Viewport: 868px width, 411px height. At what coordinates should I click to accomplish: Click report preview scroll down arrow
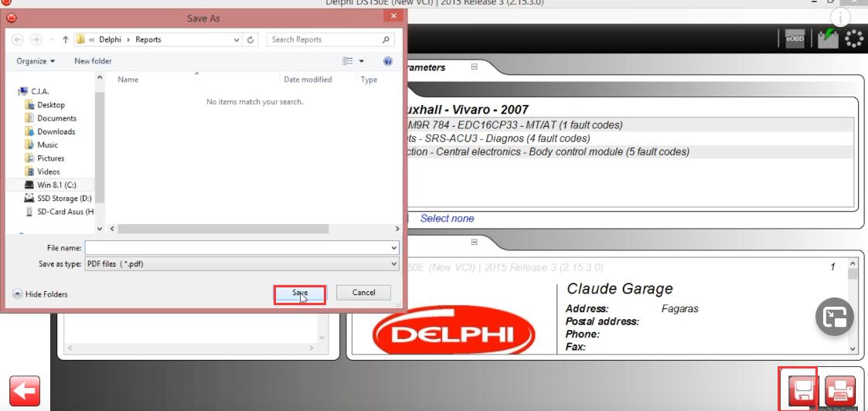[853, 348]
